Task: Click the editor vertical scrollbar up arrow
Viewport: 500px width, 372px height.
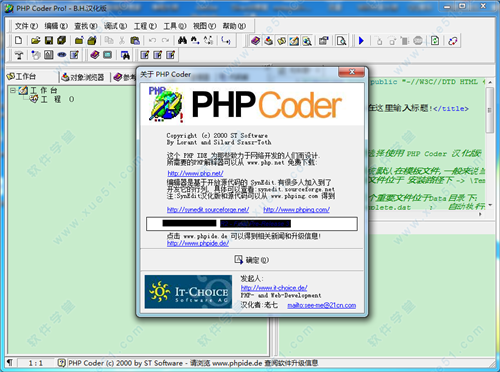Action: click(x=490, y=82)
